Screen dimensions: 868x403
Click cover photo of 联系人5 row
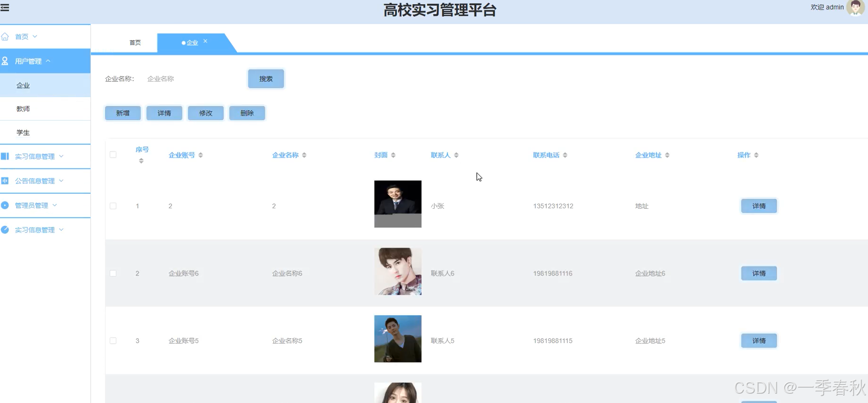398,339
